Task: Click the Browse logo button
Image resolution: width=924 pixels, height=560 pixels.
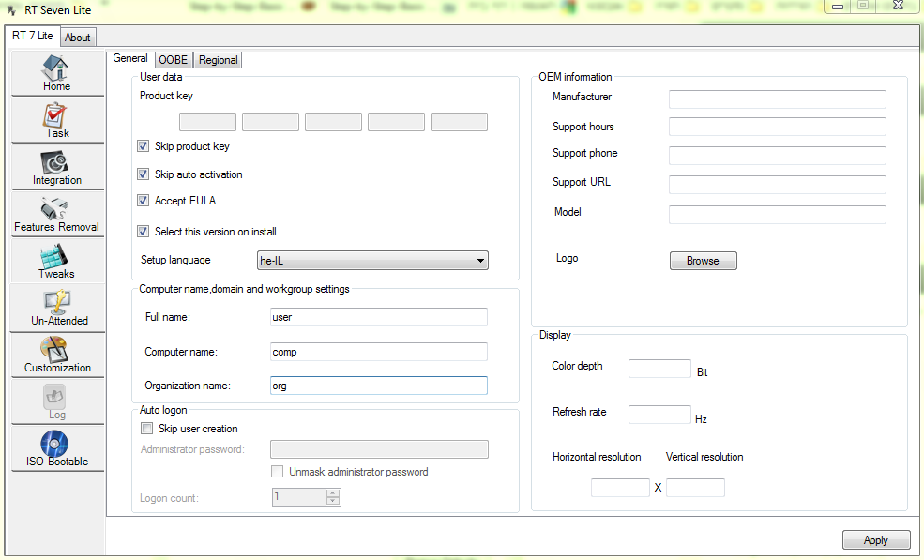Action: pos(703,261)
